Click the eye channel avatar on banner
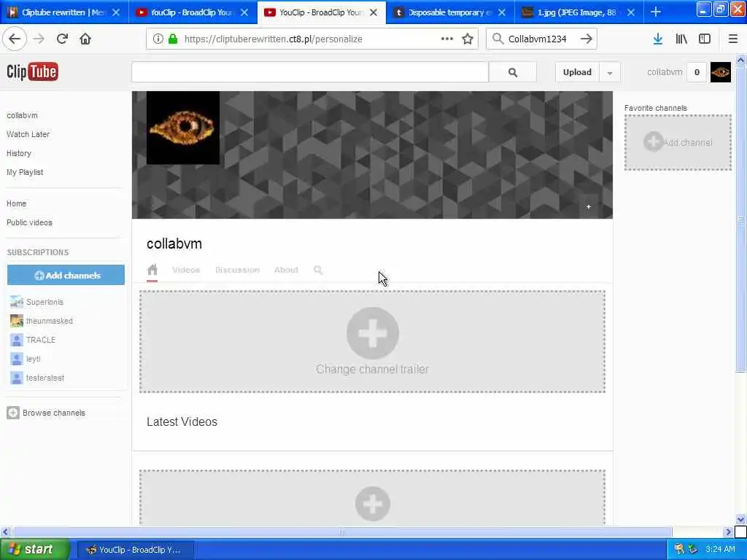 pos(183,128)
